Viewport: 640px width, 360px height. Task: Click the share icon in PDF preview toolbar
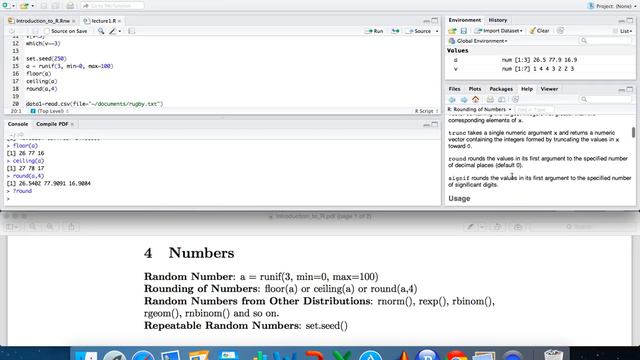(71, 227)
